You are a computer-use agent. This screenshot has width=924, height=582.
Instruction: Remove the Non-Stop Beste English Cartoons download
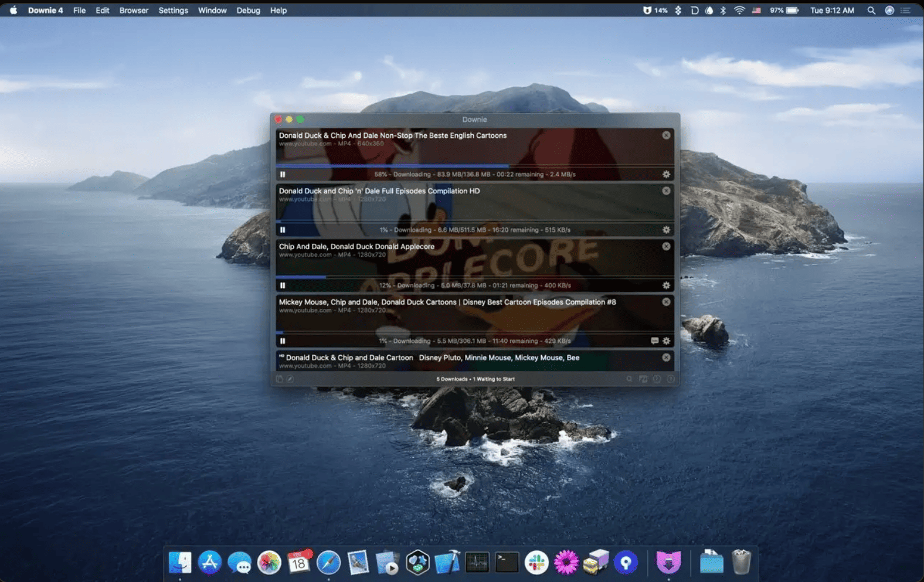click(666, 135)
